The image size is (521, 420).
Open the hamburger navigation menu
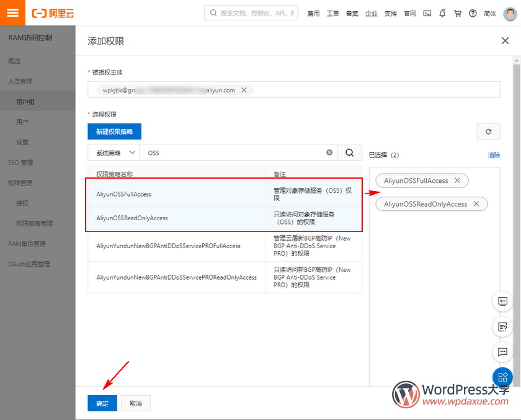tap(12, 13)
